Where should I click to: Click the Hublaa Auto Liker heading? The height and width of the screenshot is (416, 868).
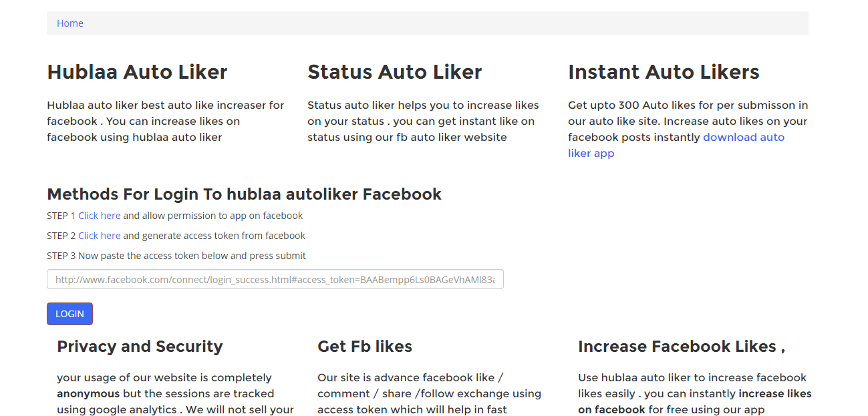click(137, 72)
